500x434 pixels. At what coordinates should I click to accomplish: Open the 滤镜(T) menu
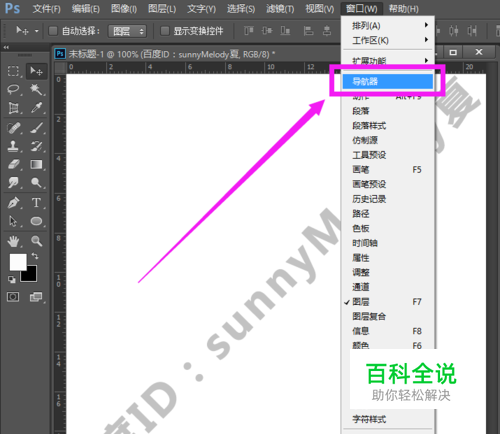280,9
